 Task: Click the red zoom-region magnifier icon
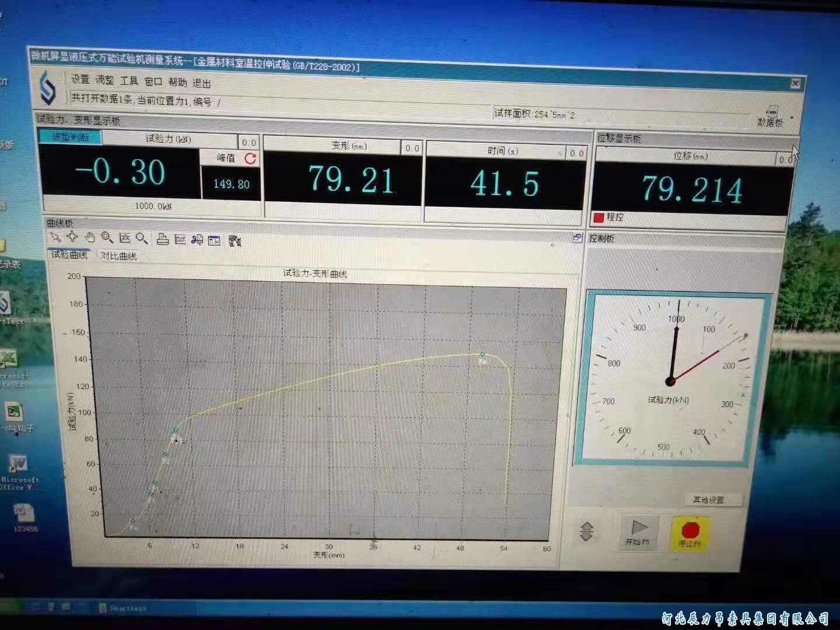tap(107, 237)
